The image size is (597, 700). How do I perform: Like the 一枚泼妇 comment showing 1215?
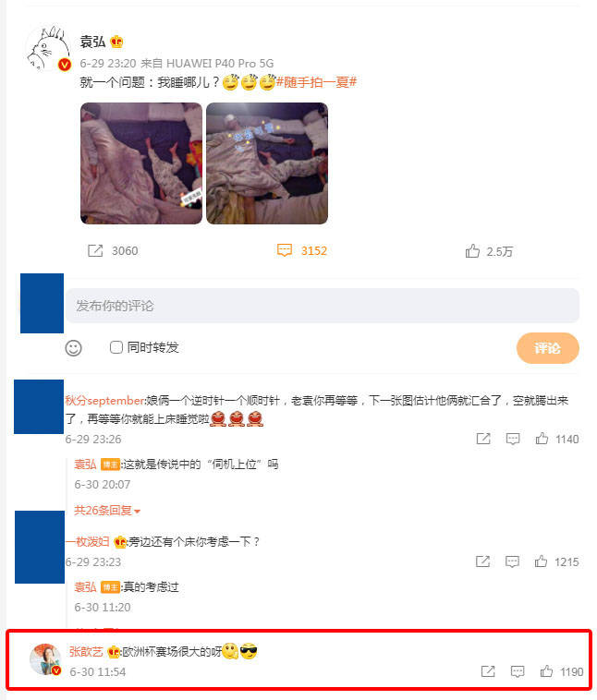click(542, 561)
